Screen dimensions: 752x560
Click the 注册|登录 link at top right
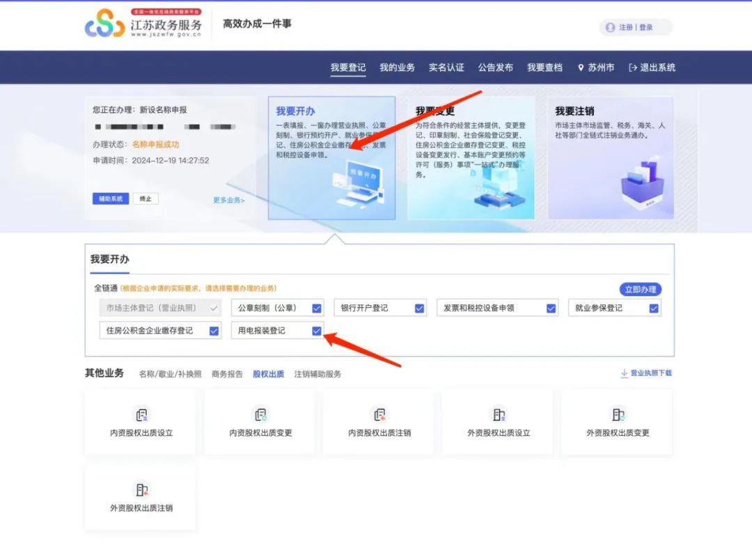pos(636,26)
